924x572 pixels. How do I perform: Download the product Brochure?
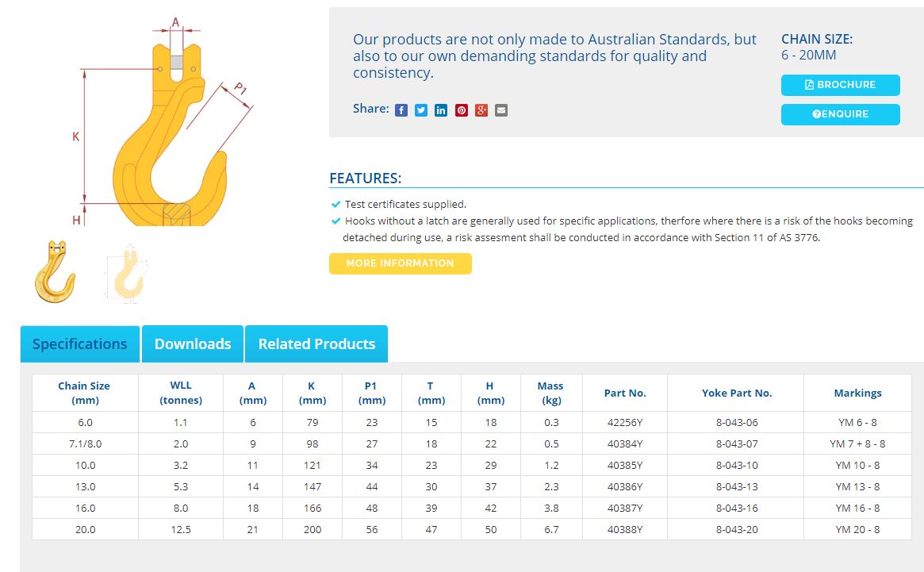(x=840, y=85)
